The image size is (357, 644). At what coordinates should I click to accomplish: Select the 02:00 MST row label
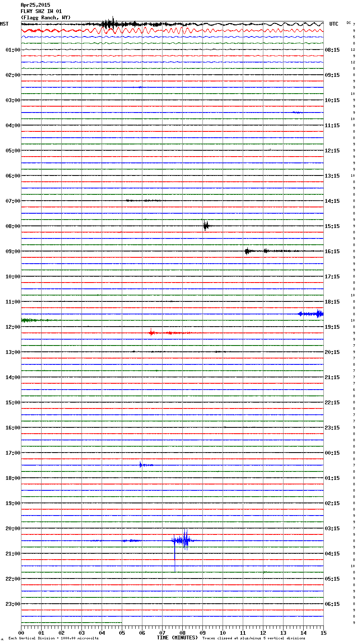click(13, 75)
